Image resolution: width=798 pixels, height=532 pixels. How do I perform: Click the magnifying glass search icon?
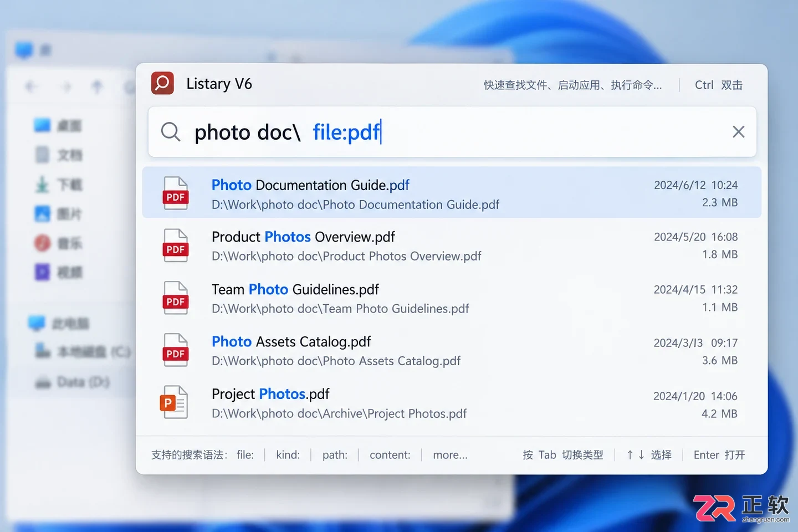tap(171, 132)
